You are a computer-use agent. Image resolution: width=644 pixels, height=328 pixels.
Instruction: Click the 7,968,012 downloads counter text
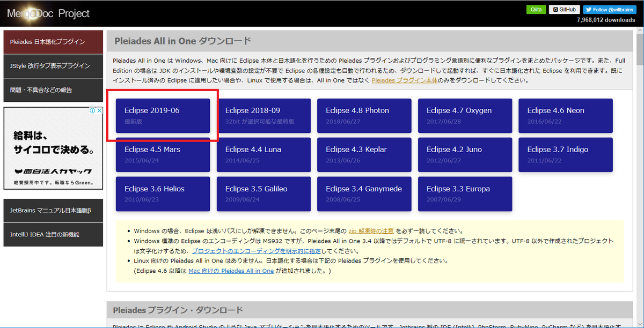(606, 20)
